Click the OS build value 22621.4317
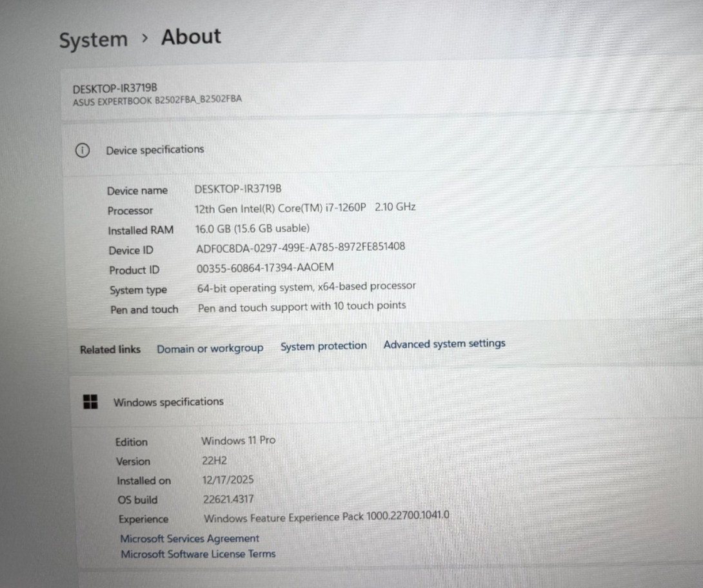 (228, 499)
